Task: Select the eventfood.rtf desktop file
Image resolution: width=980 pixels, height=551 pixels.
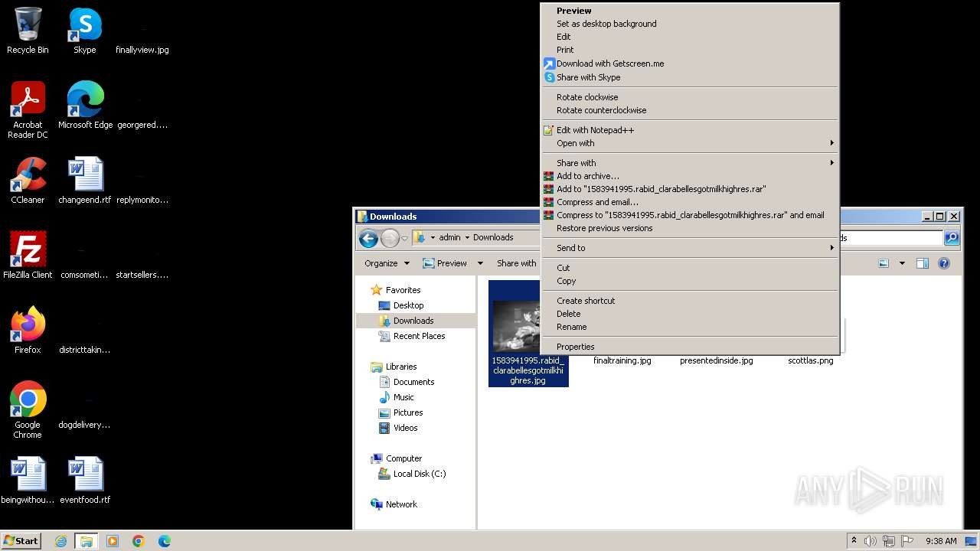Action: (85, 481)
